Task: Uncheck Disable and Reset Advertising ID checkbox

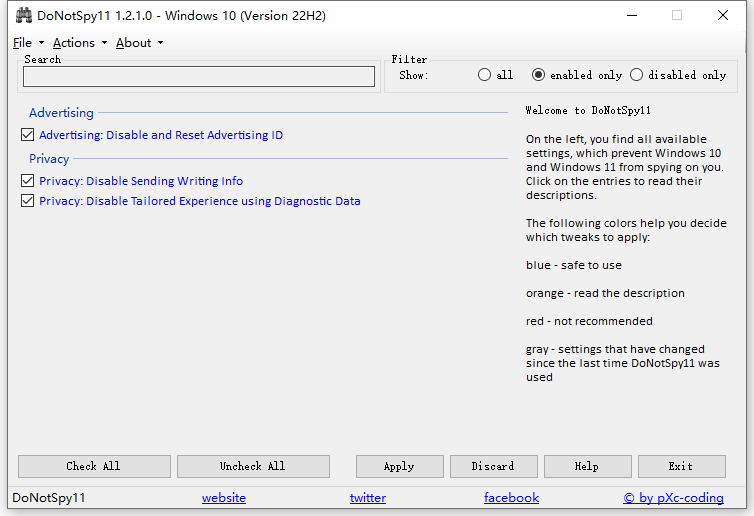Action: tap(27, 135)
